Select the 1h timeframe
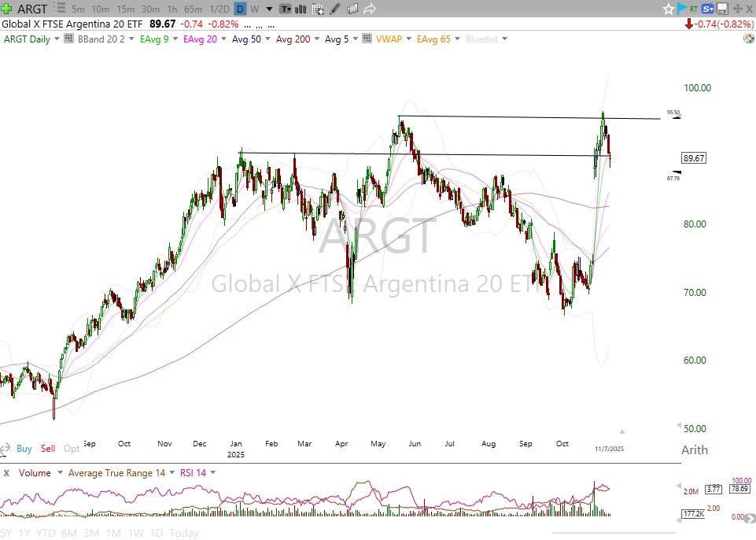This screenshot has height=540, width=756. coord(171,9)
